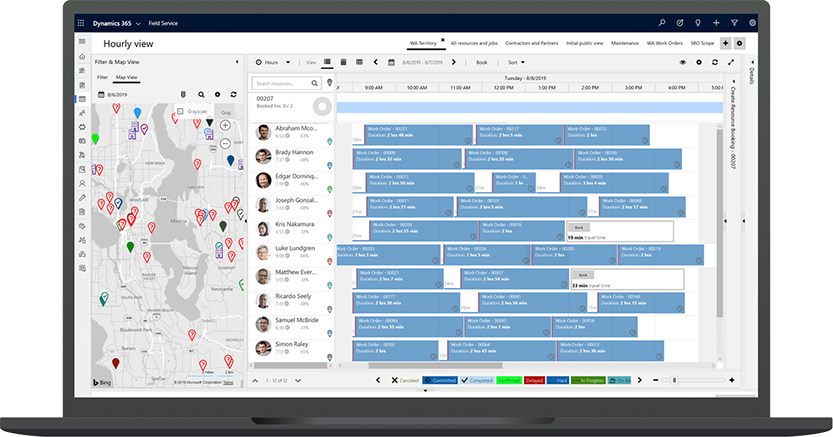Toggle the left navigation hamburger menu

click(81, 43)
